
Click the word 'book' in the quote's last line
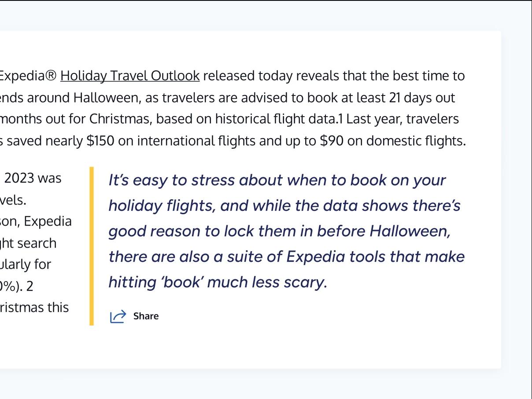click(x=181, y=282)
